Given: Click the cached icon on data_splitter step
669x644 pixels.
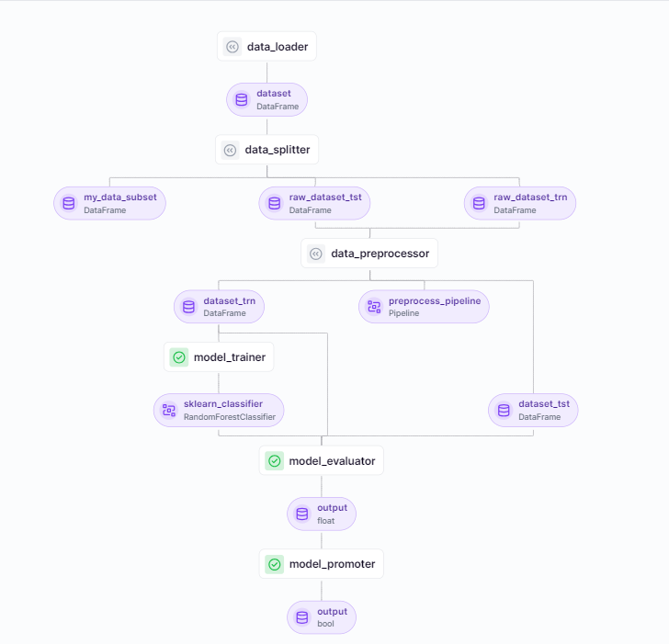Looking at the screenshot, I should (x=231, y=150).
